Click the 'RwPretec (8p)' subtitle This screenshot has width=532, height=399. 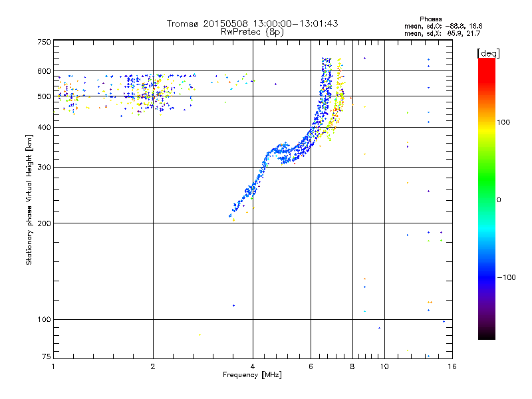(252, 32)
